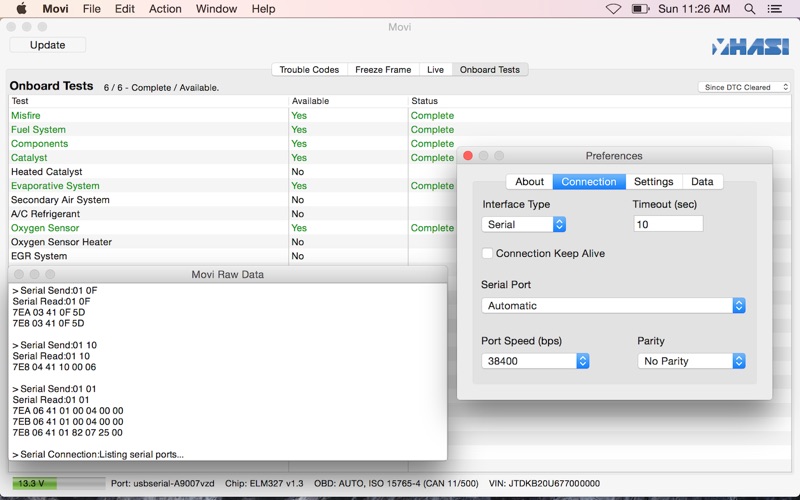The image size is (800, 500).
Task: Click the OBD AUTO ISO 15765-4 status
Action: [x=396, y=483]
